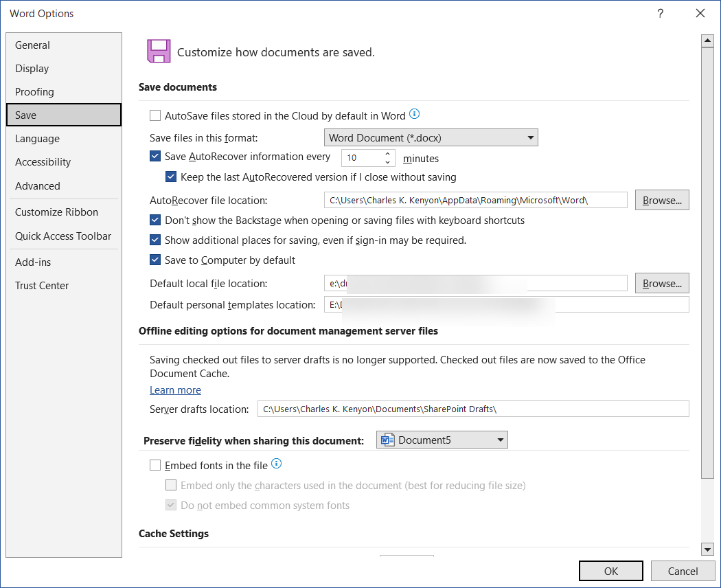Viewport: 721px width, 588px height.
Task: Open the Preserve fidelity document dropdown
Action: click(501, 440)
